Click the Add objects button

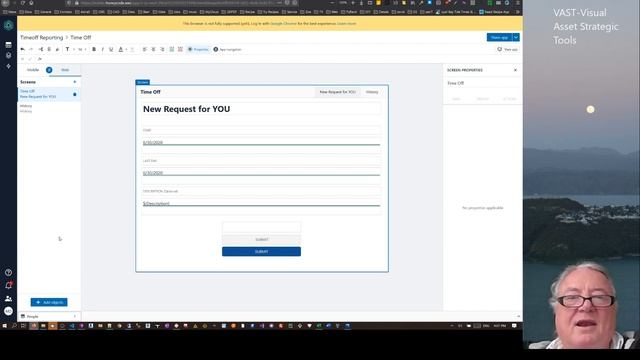[49, 302]
